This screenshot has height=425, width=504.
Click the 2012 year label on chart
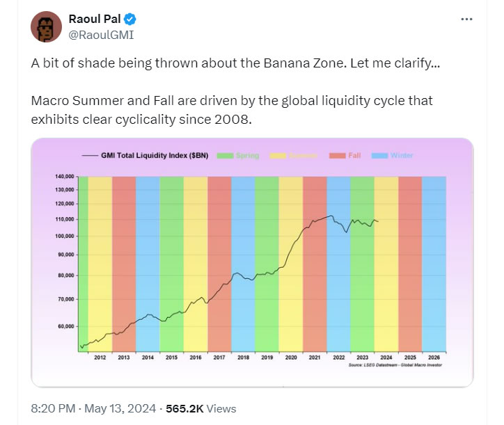click(x=100, y=357)
